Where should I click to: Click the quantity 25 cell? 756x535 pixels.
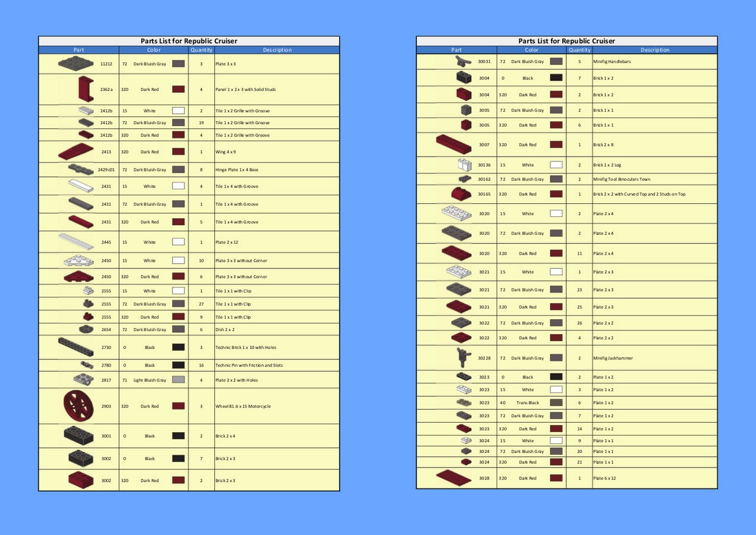point(579,307)
